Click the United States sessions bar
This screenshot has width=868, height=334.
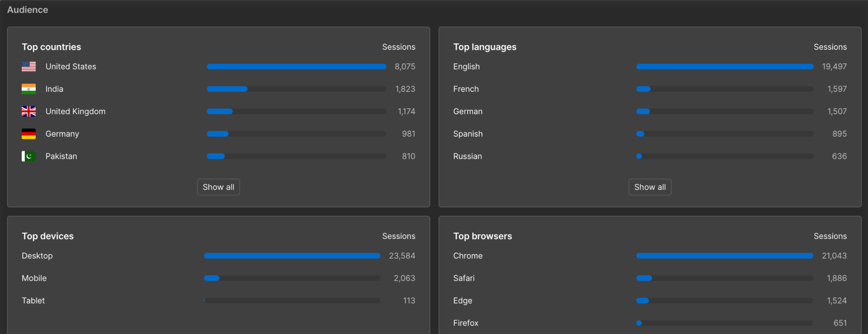point(297,67)
